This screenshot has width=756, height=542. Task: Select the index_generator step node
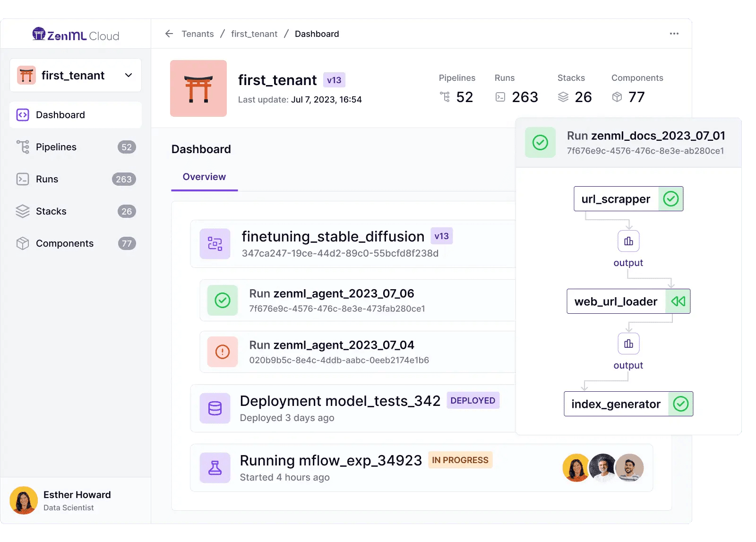616,404
